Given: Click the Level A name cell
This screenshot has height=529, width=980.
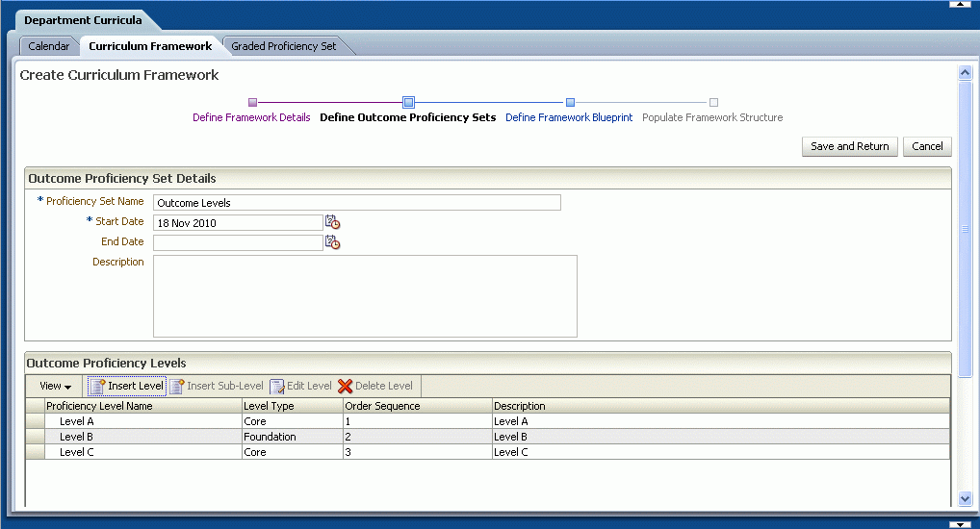Looking at the screenshot, I should [143, 421].
